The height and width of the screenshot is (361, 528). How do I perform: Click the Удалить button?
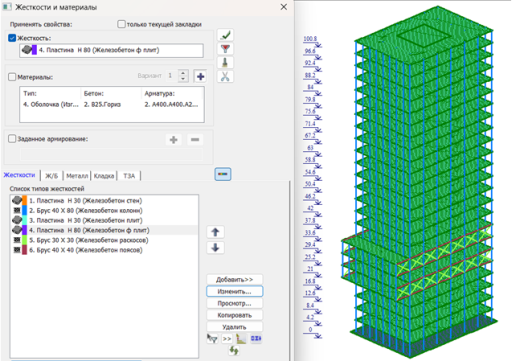(234, 327)
